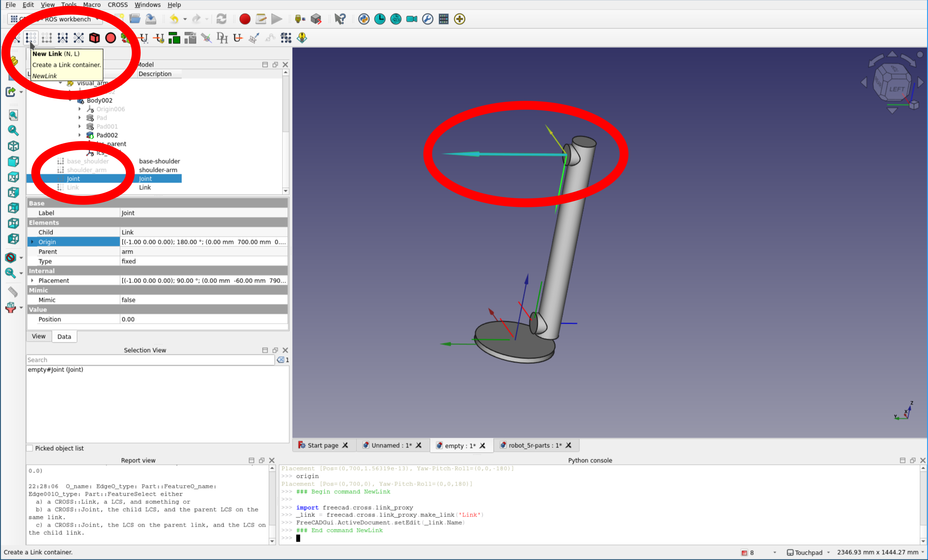Click the Description column header
Screen dimensions: 928x560
click(155, 74)
